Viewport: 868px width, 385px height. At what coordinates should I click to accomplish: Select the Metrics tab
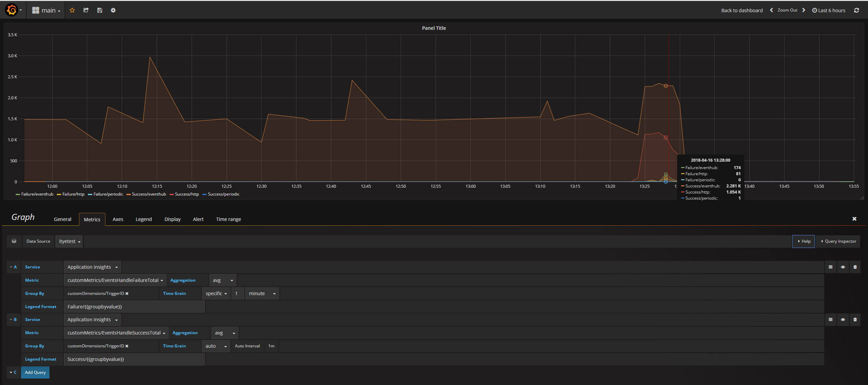[x=92, y=219]
